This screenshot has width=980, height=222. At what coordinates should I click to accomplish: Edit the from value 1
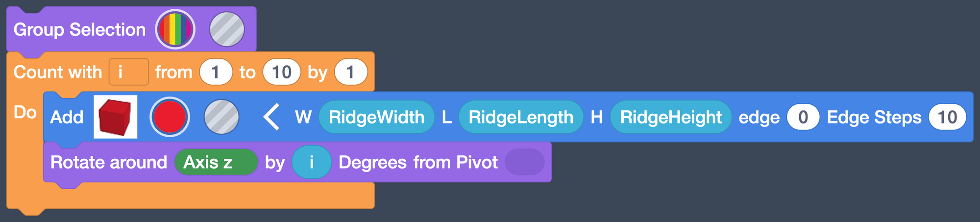[216, 72]
